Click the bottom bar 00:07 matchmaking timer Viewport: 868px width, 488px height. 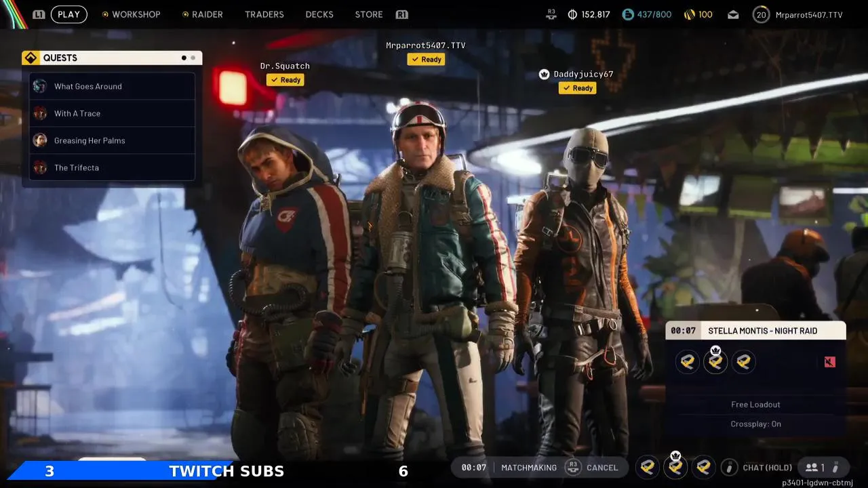click(474, 468)
